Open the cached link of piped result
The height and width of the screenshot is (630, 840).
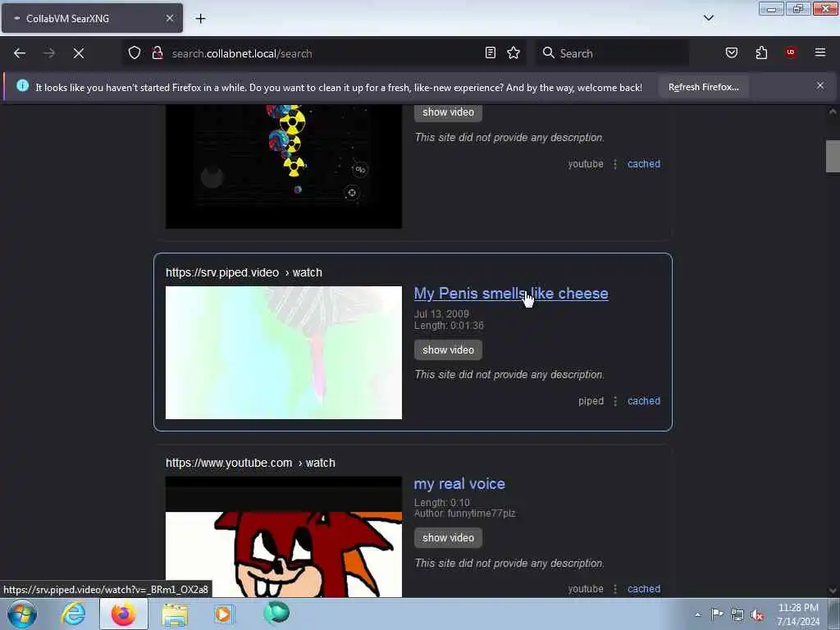tap(644, 400)
